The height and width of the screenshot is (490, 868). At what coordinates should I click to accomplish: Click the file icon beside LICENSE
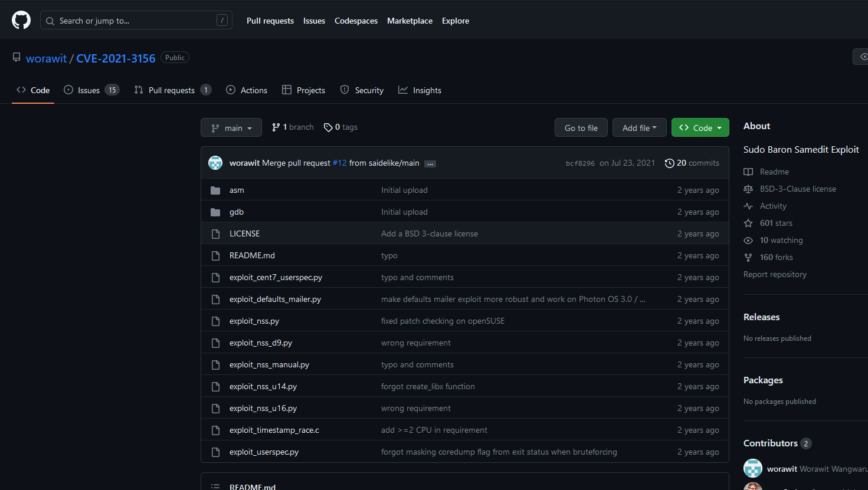215,234
